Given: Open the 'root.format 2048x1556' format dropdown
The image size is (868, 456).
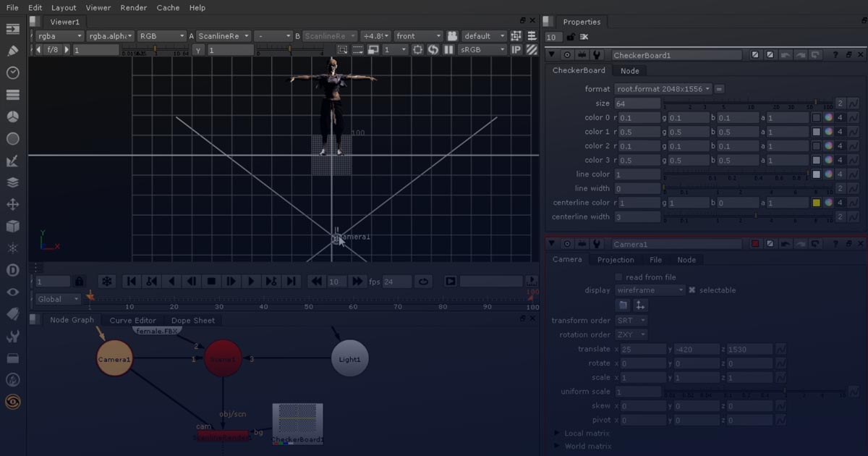Looking at the screenshot, I should pyautogui.click(x=662, y=88).
